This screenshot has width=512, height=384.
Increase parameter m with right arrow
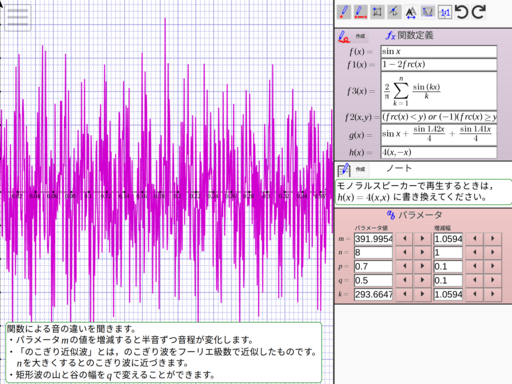click(x=422, y=239)
